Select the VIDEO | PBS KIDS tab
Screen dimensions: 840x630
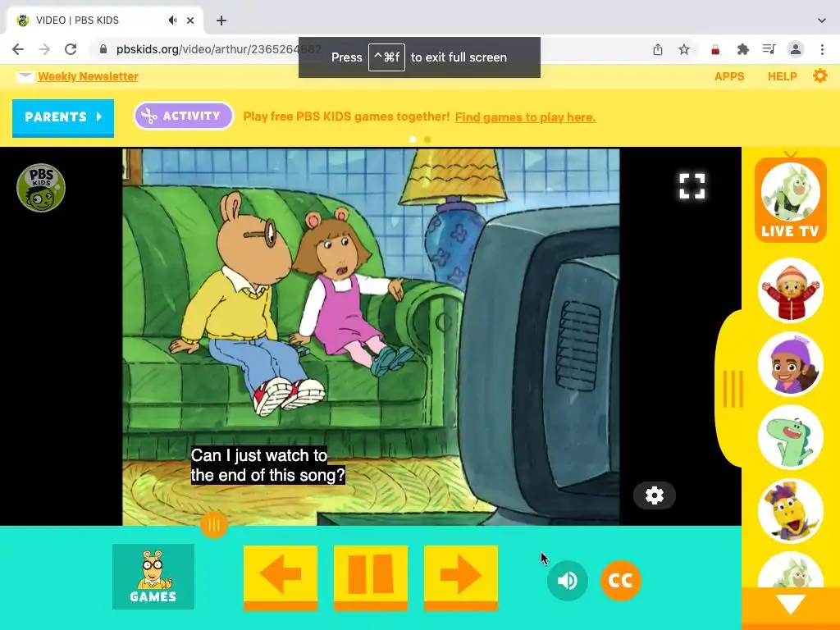(x=105, y=21)
